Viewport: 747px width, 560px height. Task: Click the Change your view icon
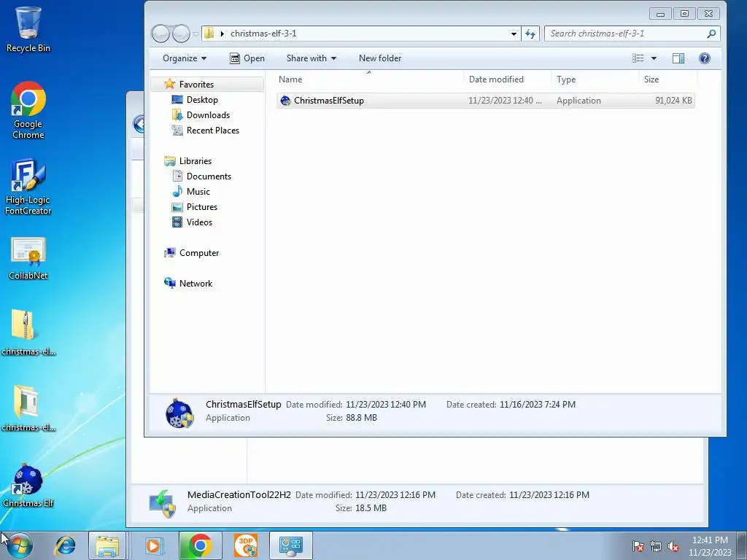coord(638,58)
